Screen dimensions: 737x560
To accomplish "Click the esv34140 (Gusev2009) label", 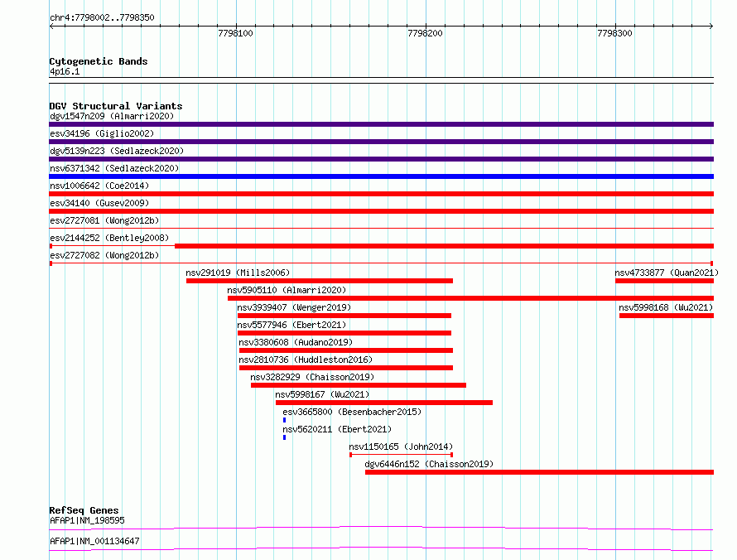I will tap(99, 203).
